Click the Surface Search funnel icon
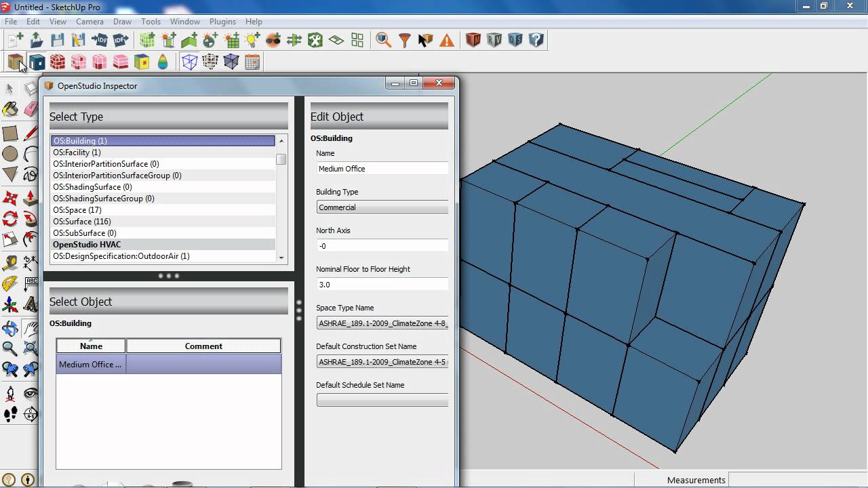 405,40
